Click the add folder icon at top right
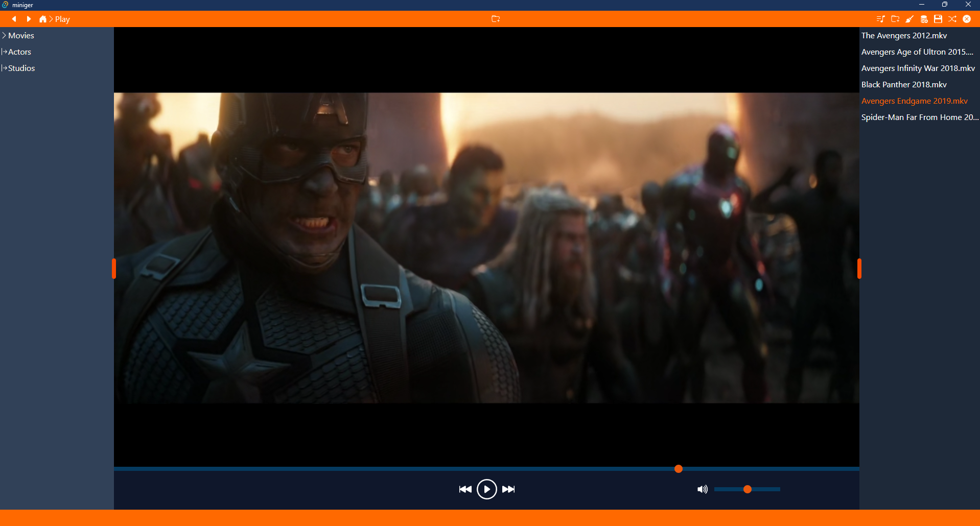 click(895, 19)
